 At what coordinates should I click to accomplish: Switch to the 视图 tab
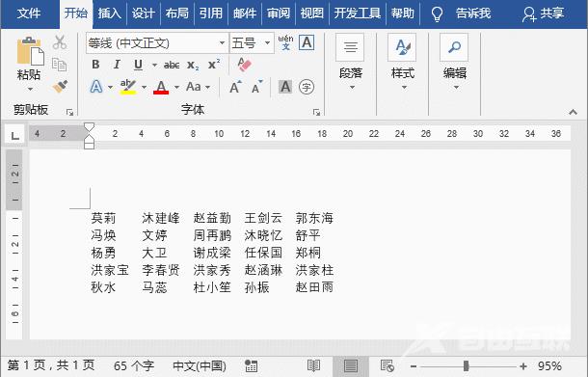pos(312,13)
